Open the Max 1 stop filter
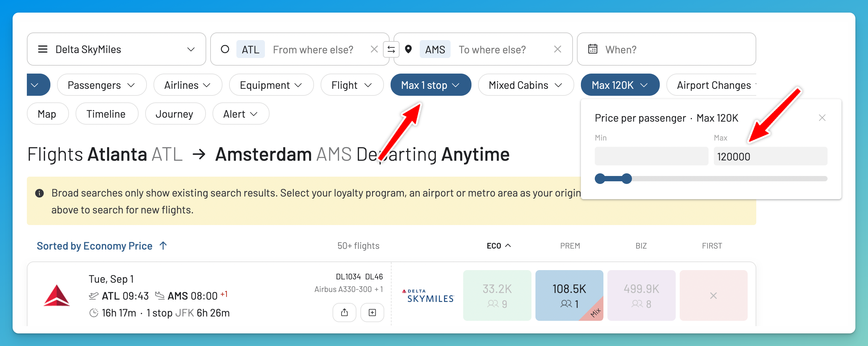868x346 pixels. tap(431, 85)
